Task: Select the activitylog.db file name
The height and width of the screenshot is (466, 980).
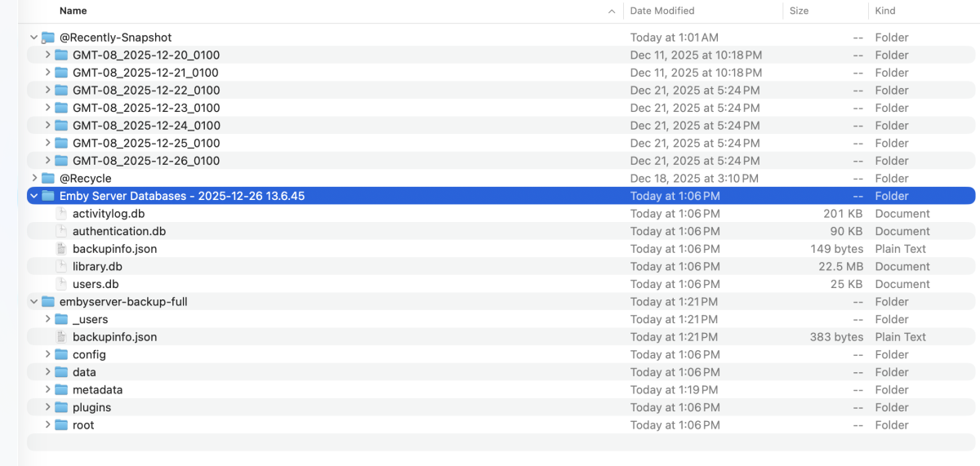Action: tap(109, 213)
